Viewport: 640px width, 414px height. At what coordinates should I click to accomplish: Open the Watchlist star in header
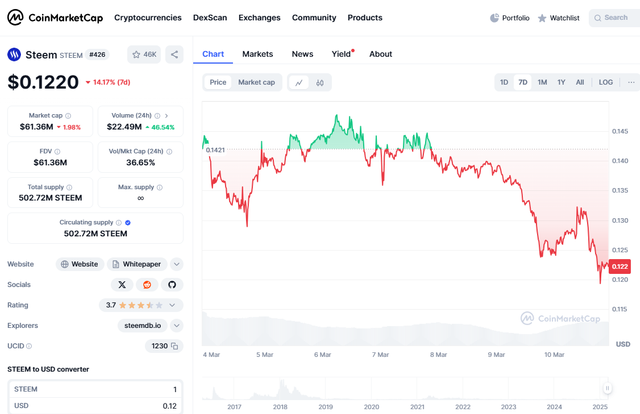542,18
